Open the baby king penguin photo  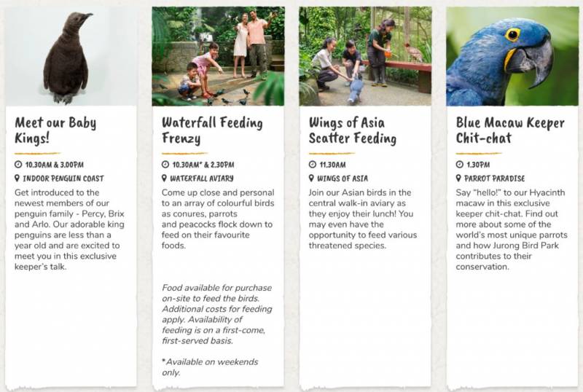click(x=71, y=56)
